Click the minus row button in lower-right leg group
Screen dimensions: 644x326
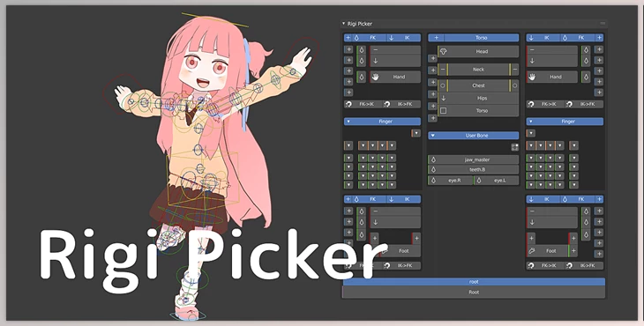tap(552, 211)
